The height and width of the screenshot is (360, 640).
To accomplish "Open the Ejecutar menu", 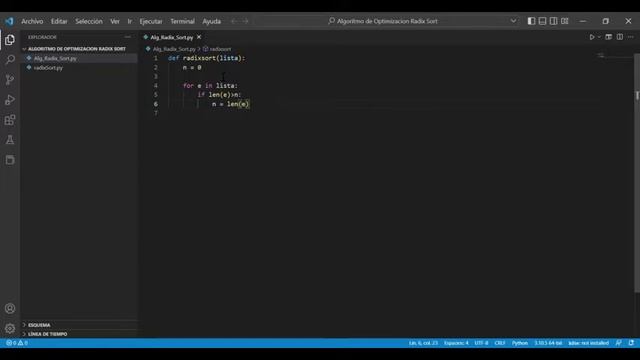I will pos(151,21).
